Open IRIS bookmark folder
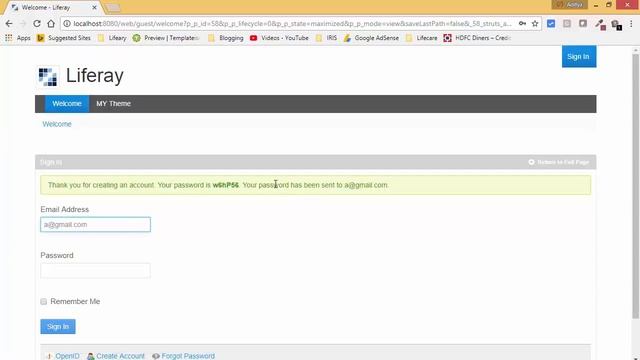640x360 pixels. [327, 38]
